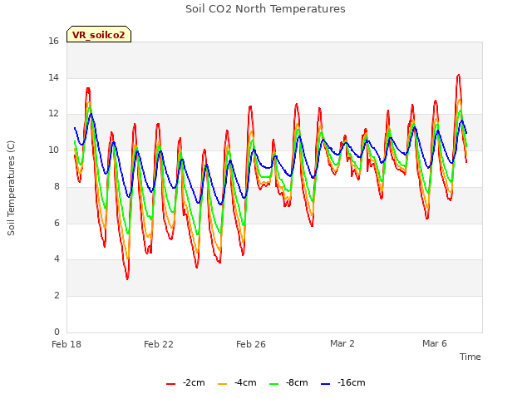The height and width of the screenshot is (399, 532).
Task: Click the 0 y-axis tick label
Action: pyautogui.click(x=57, y=332)
